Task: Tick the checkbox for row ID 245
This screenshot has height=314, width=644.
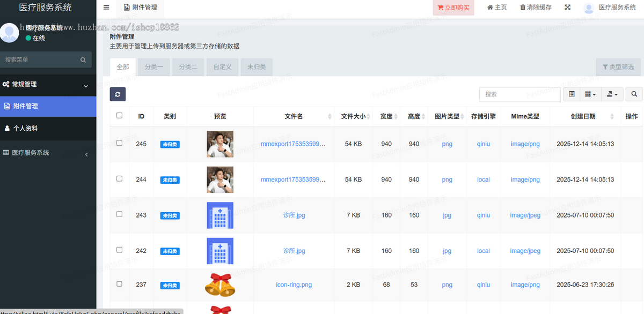Action: [119, 143]
